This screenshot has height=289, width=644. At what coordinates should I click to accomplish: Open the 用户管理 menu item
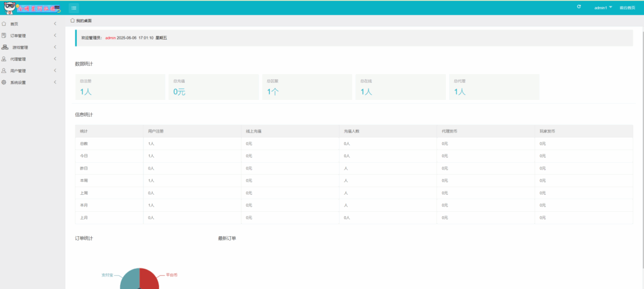point(18,71)
